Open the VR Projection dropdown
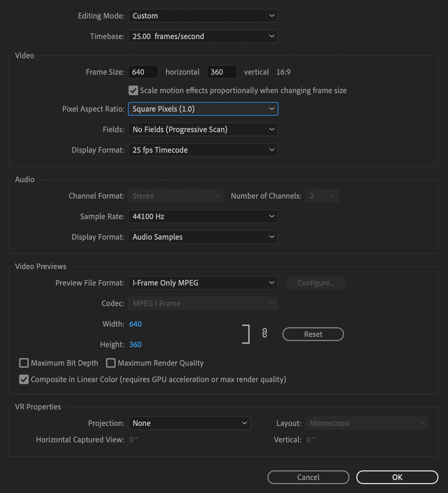Screen dimensions: 448x493 pos(189,423)
